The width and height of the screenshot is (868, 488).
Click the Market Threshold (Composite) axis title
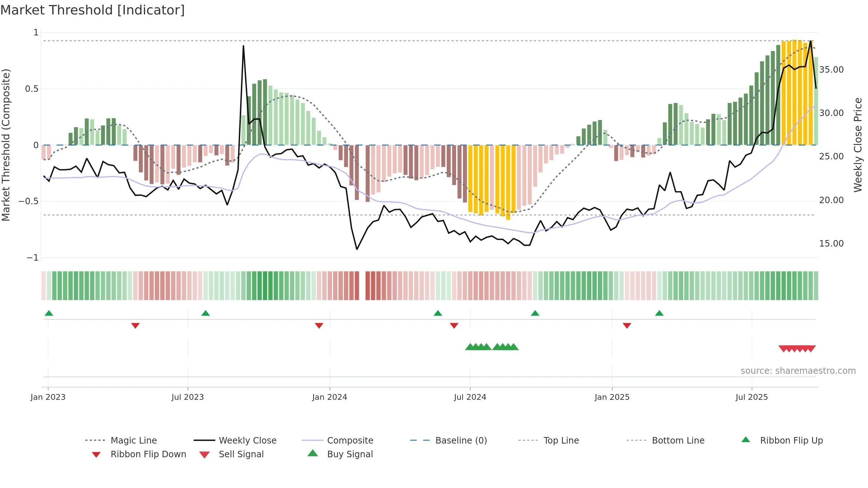click(x=6, y=145)
